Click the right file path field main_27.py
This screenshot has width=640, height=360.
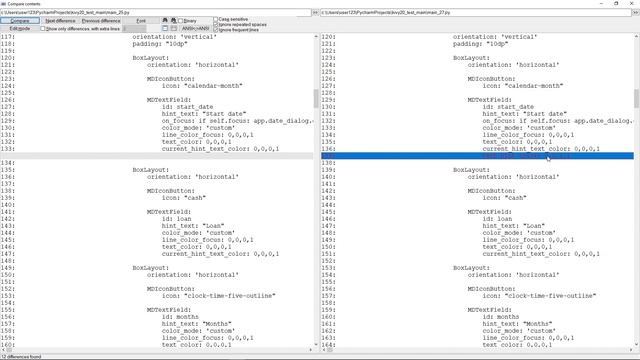coord(476,13)
